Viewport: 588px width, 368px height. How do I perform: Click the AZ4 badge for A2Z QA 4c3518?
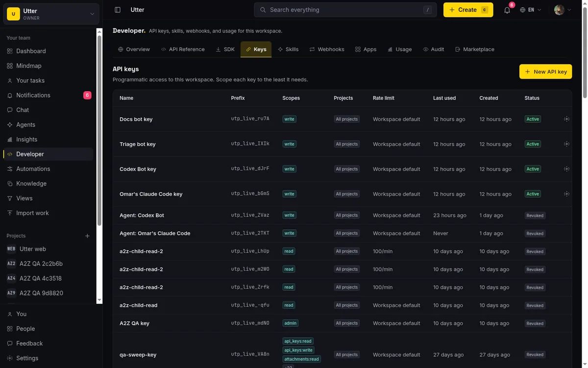point(11,278)
